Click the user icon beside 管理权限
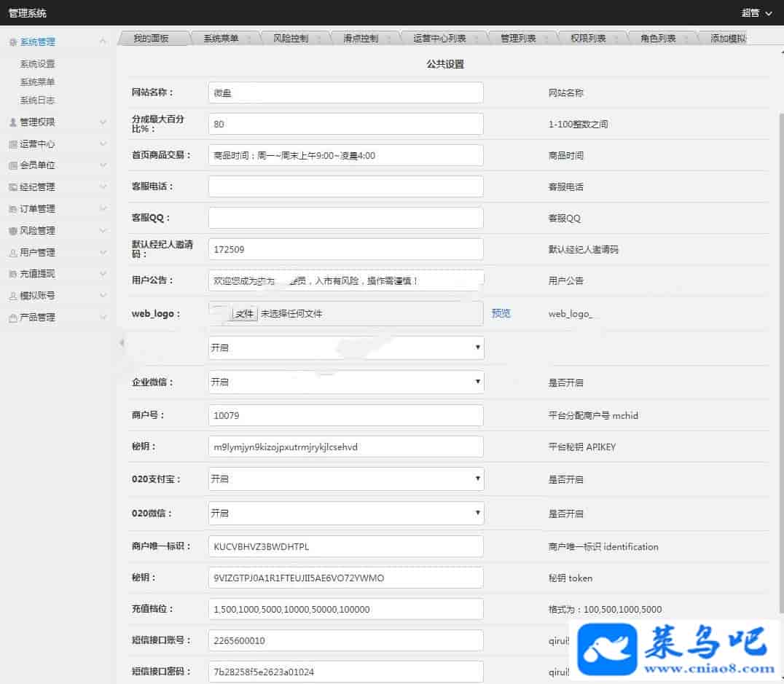This screenshot has height=684, width=784. (x=13, y=122)
